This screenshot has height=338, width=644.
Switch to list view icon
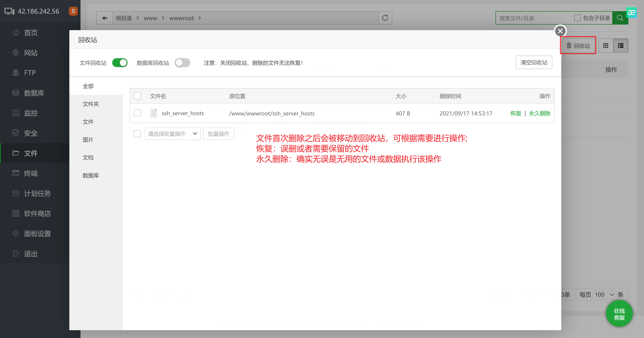[621, 46]
